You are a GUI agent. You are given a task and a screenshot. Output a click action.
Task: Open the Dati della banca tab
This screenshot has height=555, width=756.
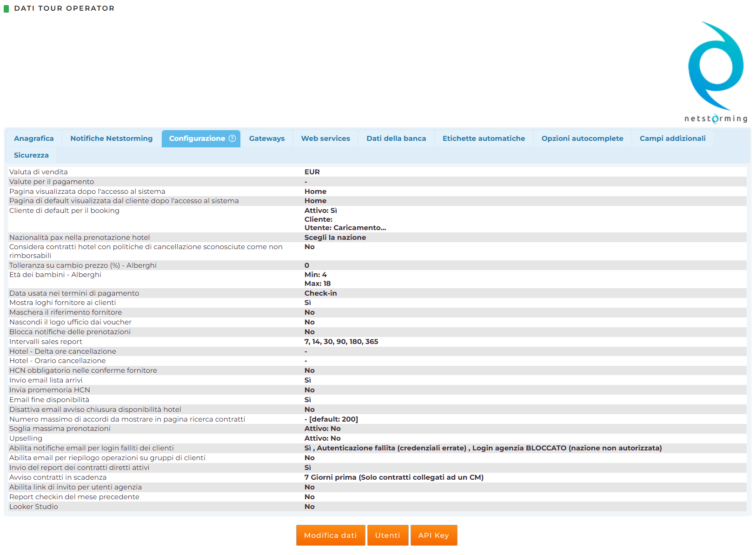(x=396, y=139)
